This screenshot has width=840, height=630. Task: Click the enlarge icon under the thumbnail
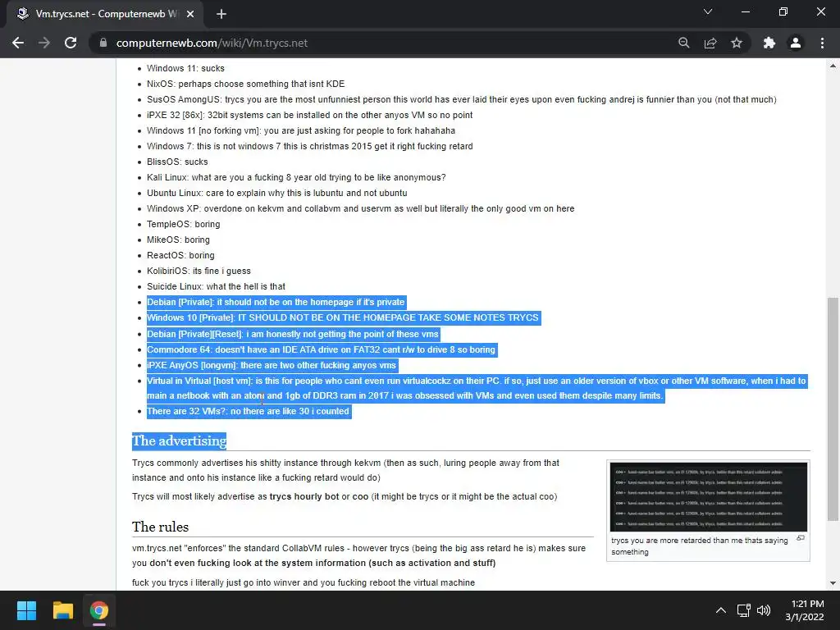801,538
